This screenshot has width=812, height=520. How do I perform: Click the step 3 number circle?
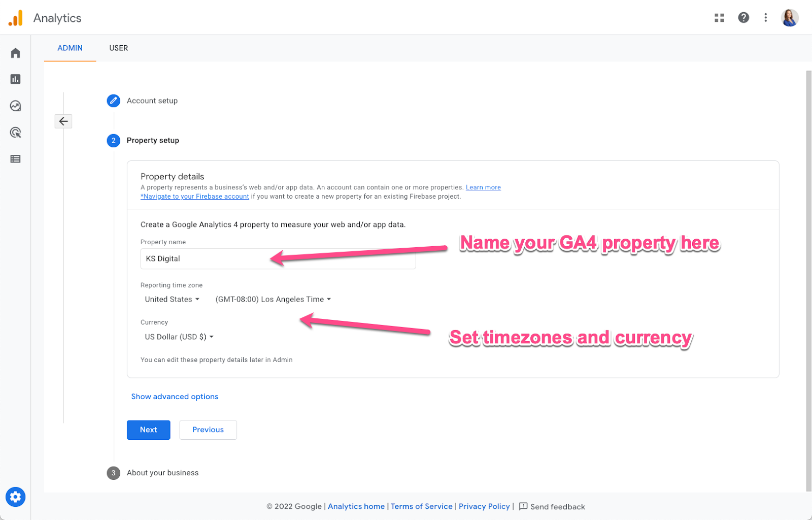(x=113, y=473)
